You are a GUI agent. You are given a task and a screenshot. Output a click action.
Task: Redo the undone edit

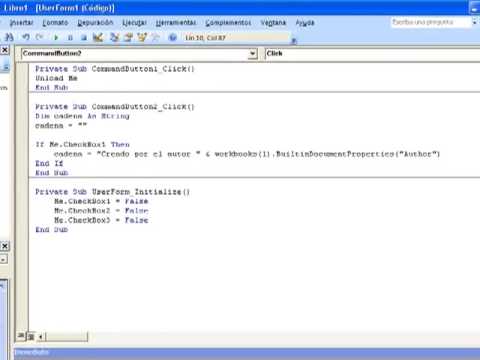point(39,37)
